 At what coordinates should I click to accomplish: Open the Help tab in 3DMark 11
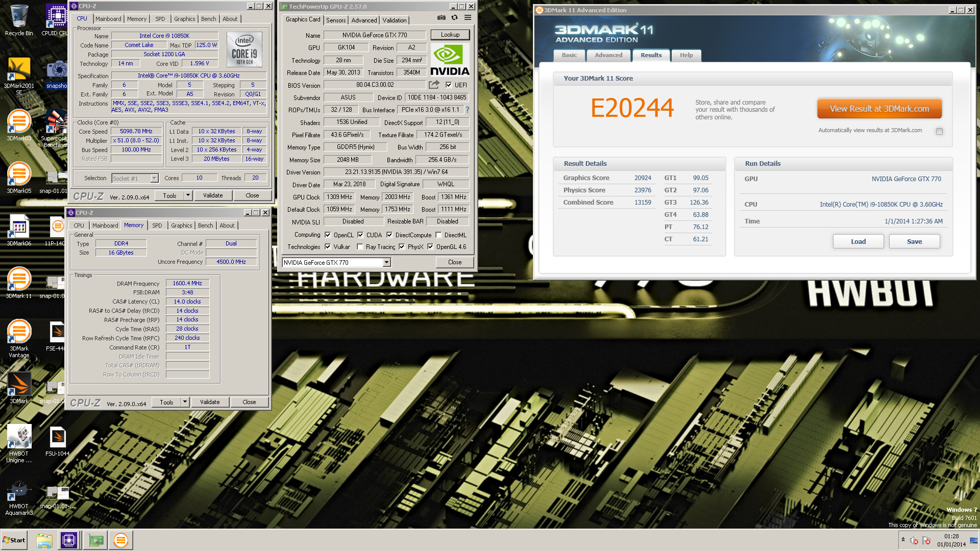(686, 55)
